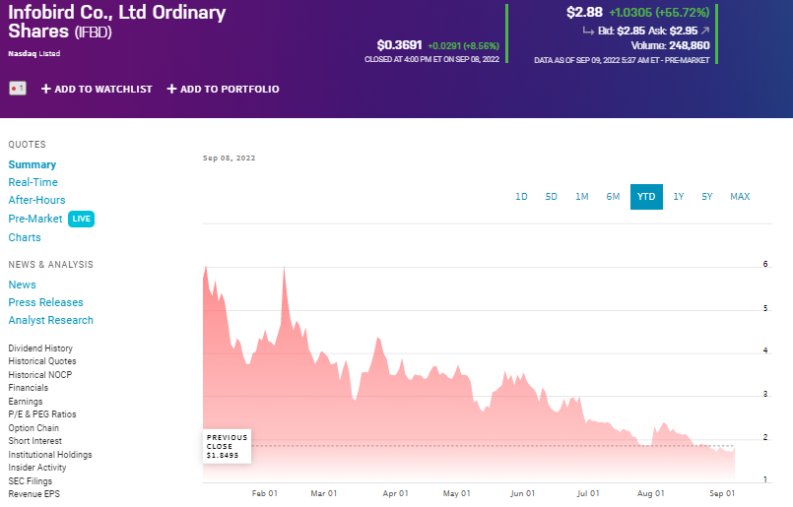Screen dimensions: 793x507
Task: Click the QUOTES section heading
Action: 27,145
